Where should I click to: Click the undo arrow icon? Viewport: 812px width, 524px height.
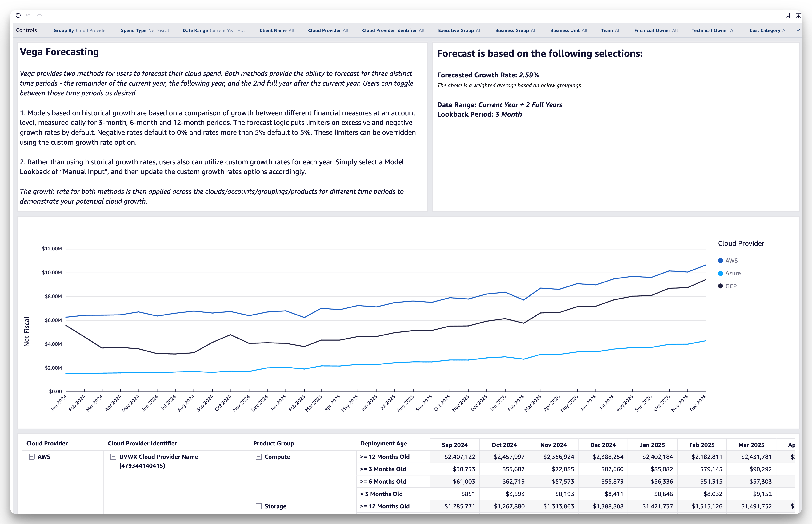point(29,15)
